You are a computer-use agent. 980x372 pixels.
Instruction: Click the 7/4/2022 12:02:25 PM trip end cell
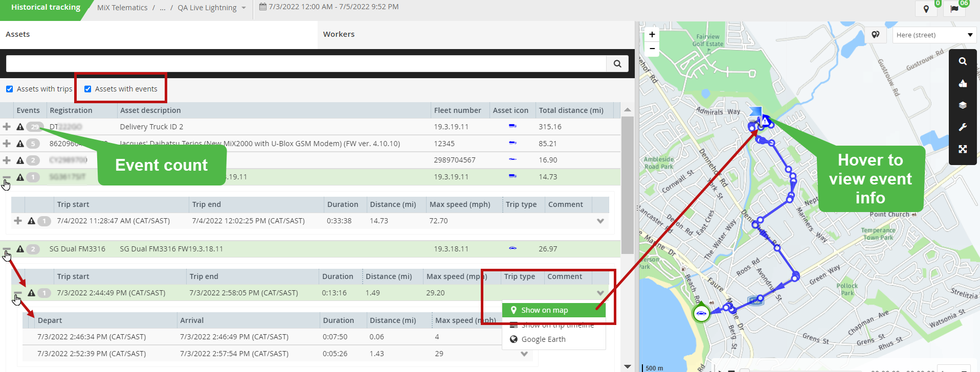pos(248,221)
